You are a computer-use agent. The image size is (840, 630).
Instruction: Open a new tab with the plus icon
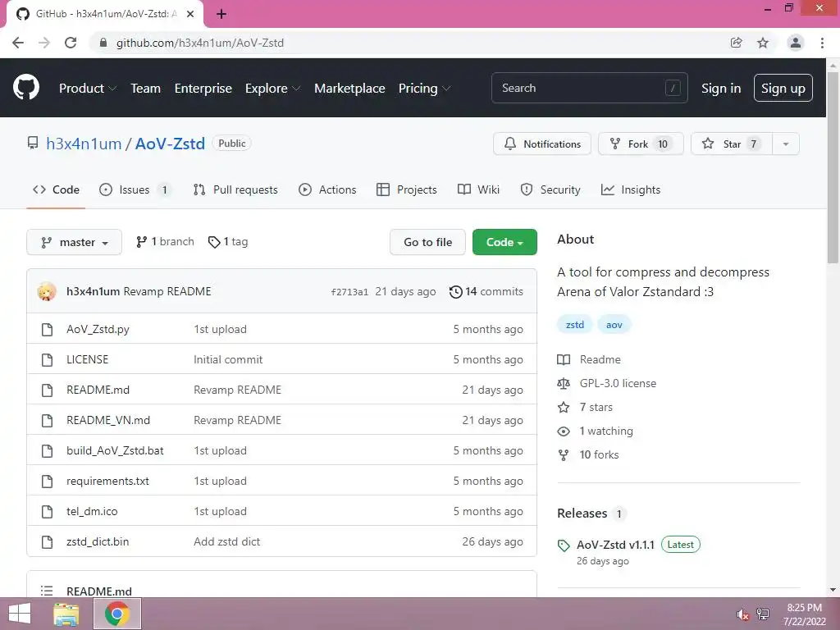221,14
